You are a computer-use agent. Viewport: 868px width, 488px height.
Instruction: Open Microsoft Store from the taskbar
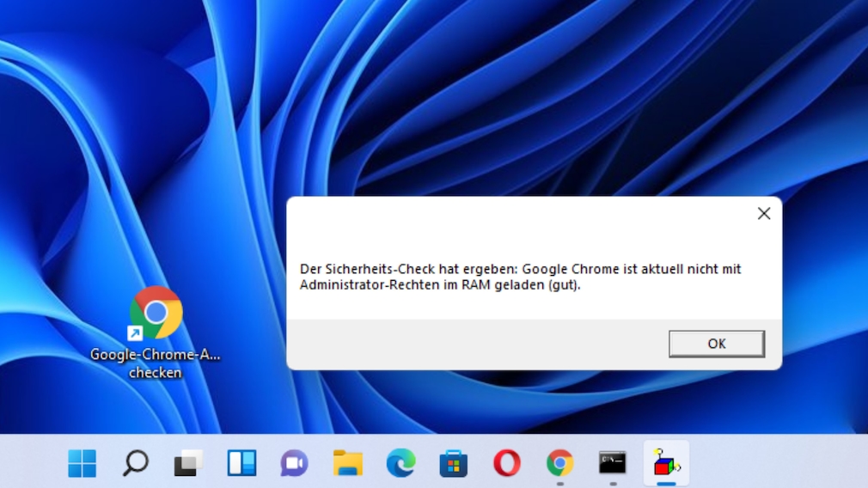(453, 464)
